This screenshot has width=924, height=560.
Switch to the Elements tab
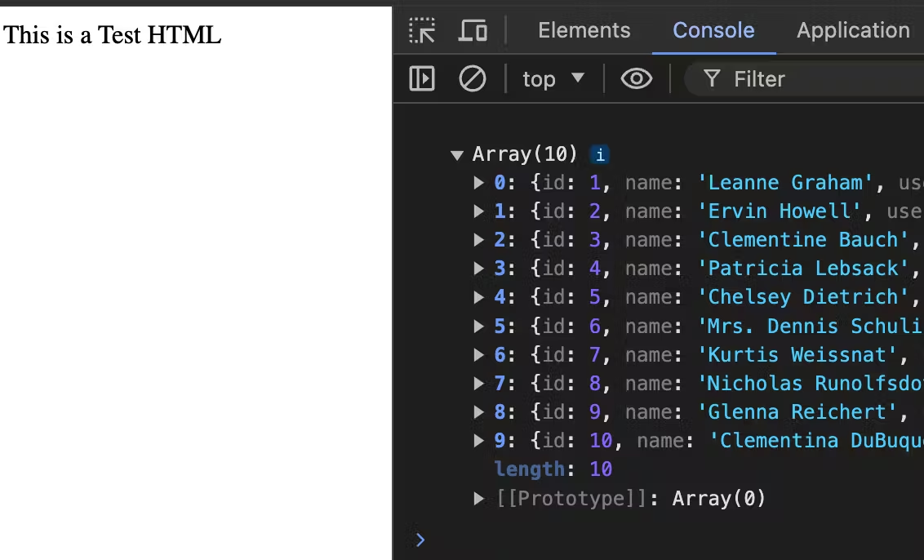[x=584, y=31]
